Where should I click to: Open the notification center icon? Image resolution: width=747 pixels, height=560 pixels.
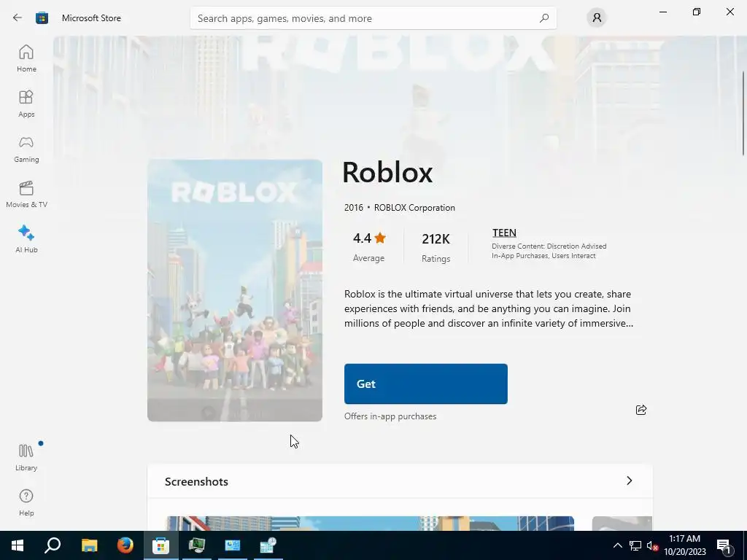point(724,546)
